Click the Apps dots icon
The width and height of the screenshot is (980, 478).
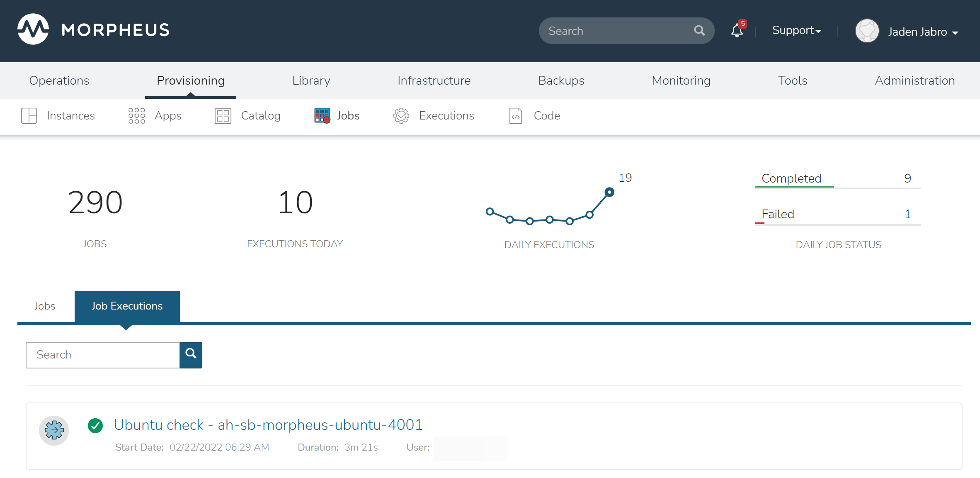click(136, 116)
